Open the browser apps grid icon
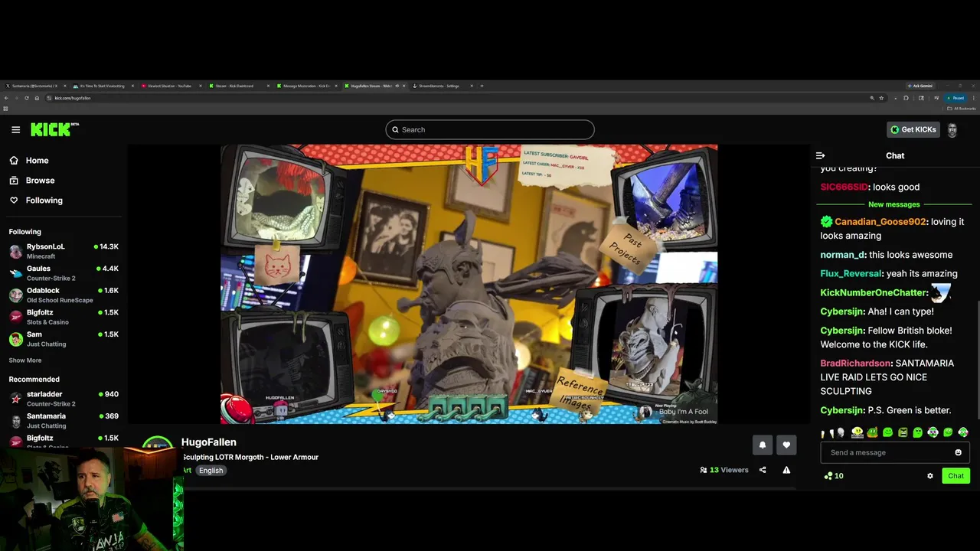Image resolution: width=980 pixels, height=551 pixels. click(x=5, y=109)
